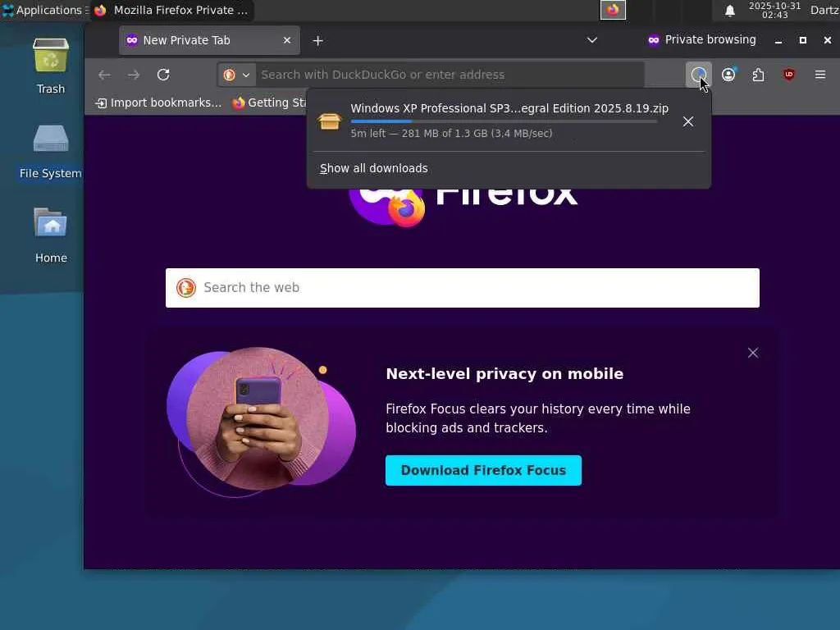The image size is (840, 630).
Task: Click the Firefox private logo on page
Action: (x=387, y=206)
